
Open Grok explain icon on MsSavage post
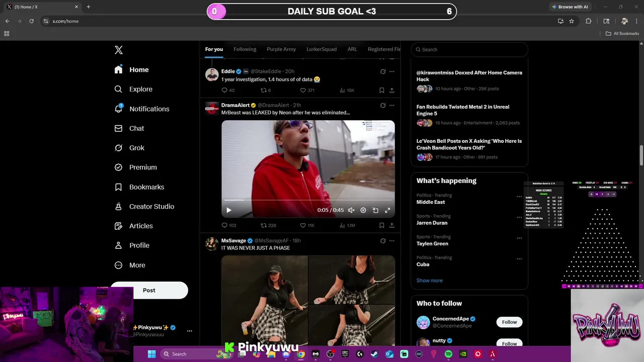pos(383,241)
